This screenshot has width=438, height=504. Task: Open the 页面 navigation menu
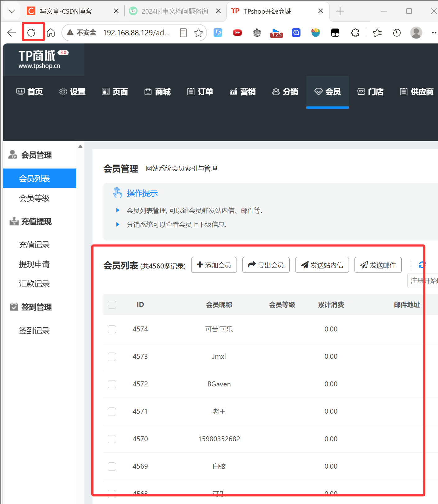coord(115,92)
